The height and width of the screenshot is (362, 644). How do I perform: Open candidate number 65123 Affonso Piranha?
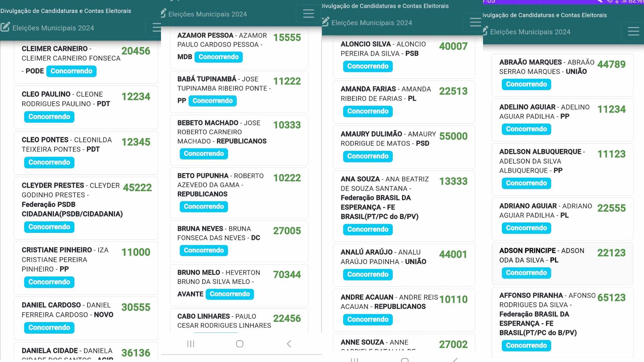pyautogui.click(x=611, y=297)
